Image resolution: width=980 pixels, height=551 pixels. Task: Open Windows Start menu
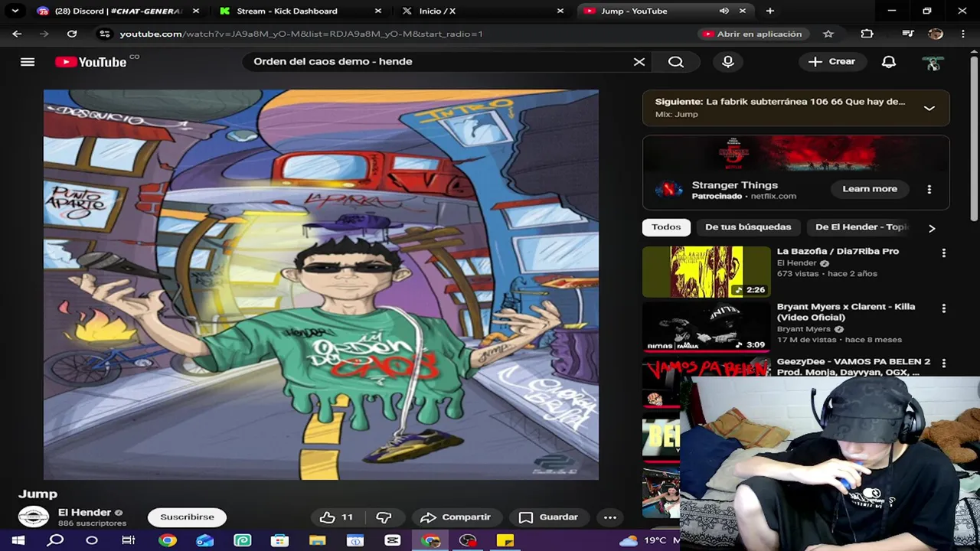18,540
